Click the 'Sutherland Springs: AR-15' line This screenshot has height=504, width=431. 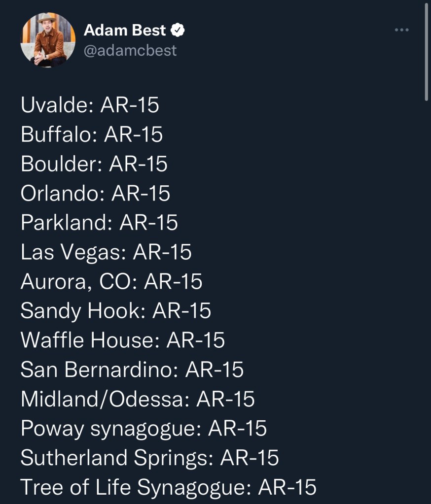[149, 458]
